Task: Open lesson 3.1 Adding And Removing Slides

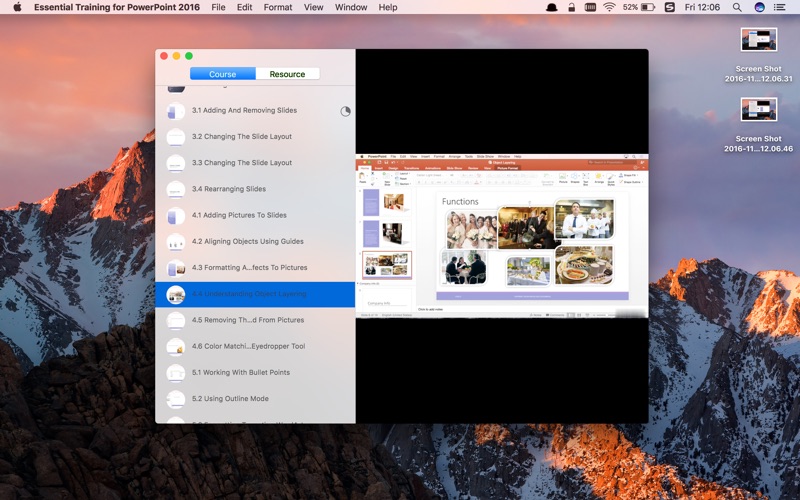Action: click(x=255, y=110)
